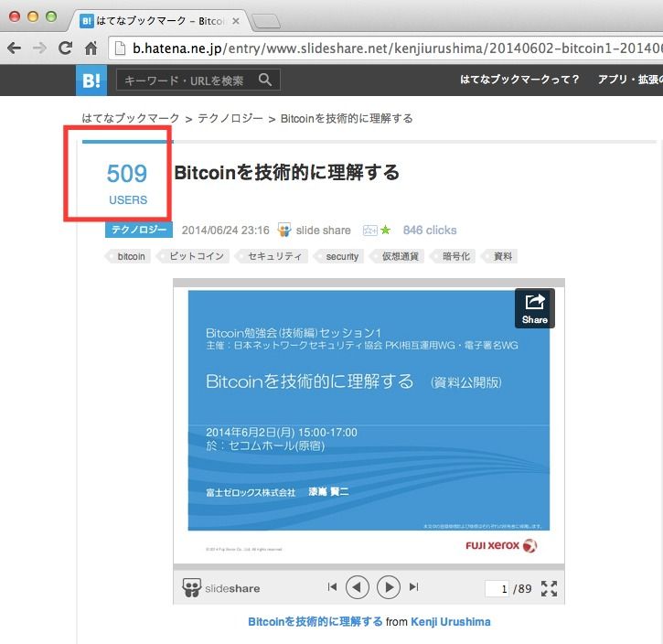
Task: Click the Share button on the slide
Action: [534, 308]
